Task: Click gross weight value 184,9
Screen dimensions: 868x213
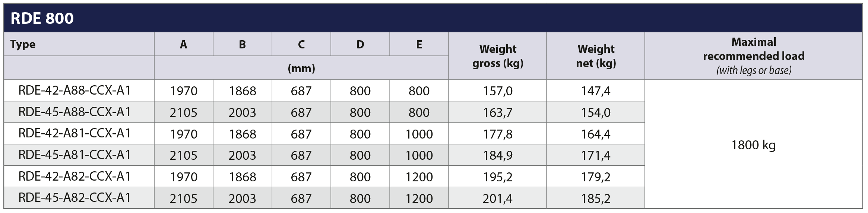Action: tap(498, 155)
